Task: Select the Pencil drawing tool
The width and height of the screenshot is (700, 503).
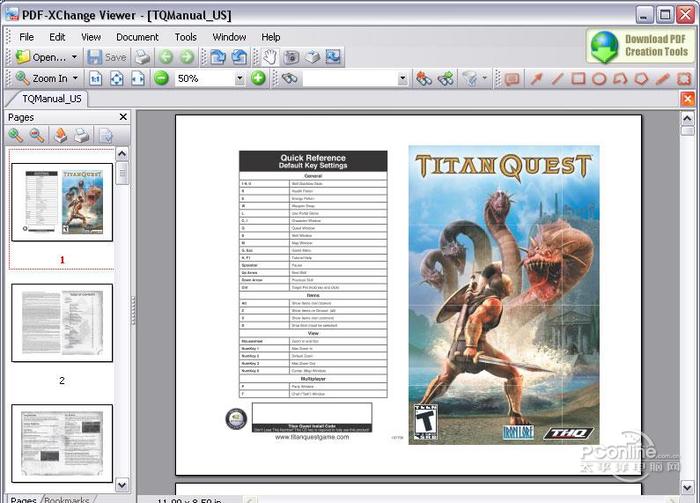Action: [662, 79]
